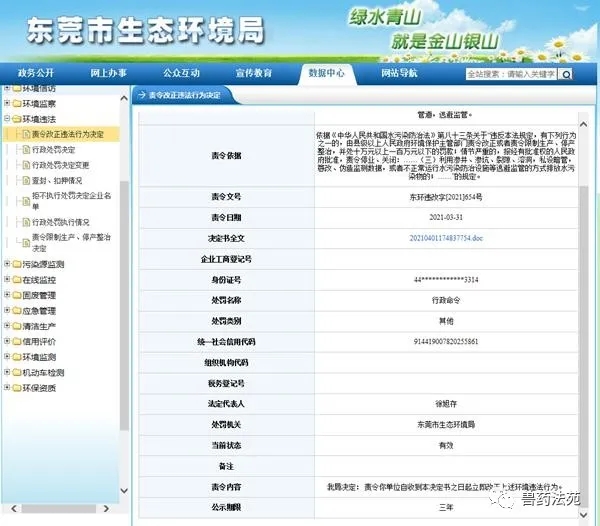The image size is (600, 526).
Task: Expand the 污染源监测 tree node
Action: tap(7, 264)
